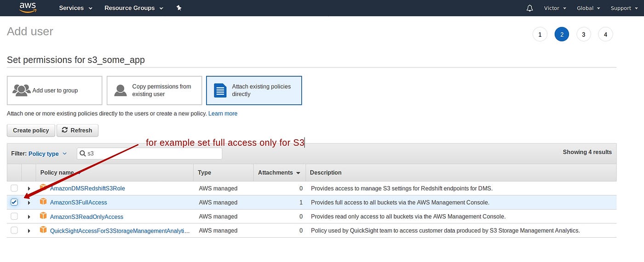Open the AmazonDMSRedshiftS3Role policy link
644x262 pixels.
[x=87, y=188]
